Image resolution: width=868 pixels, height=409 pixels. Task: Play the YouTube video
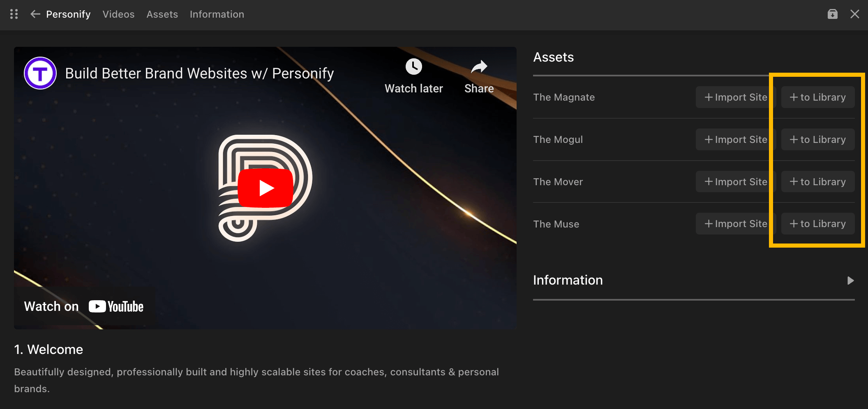265,188
